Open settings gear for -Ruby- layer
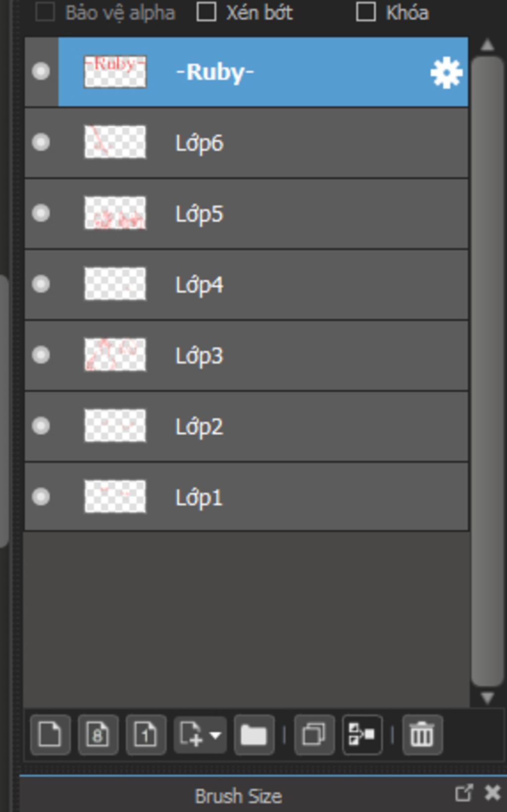The width and height of the screenshot is (507, 812). pyautogui.click(x=446, y=72)
